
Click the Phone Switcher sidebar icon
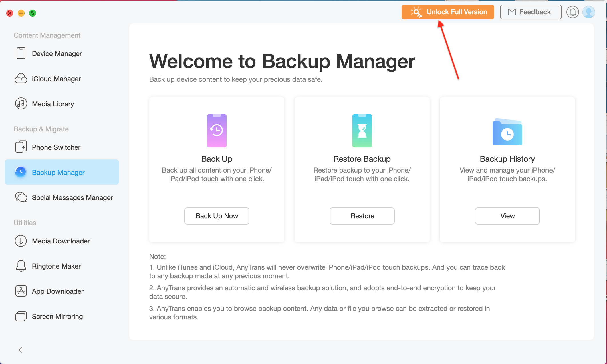click(x=21, y=147)
